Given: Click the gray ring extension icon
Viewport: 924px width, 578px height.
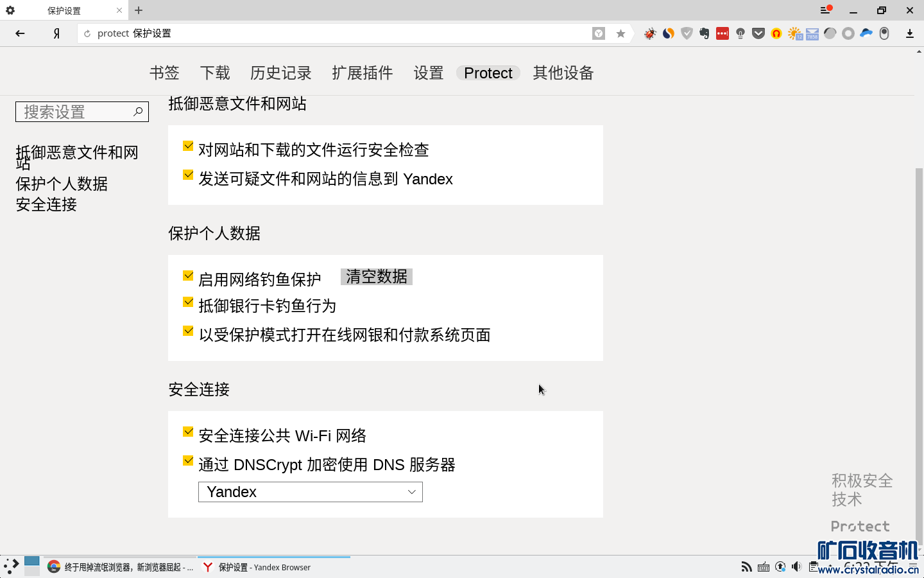Looking at the screenshot, I should click(848, 33).
